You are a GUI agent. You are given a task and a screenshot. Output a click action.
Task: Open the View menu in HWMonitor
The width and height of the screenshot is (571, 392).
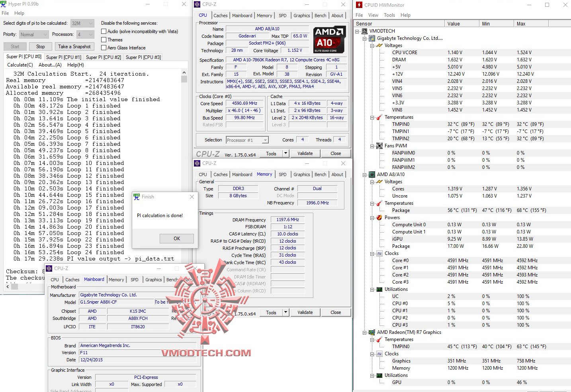tap(373, 15)
